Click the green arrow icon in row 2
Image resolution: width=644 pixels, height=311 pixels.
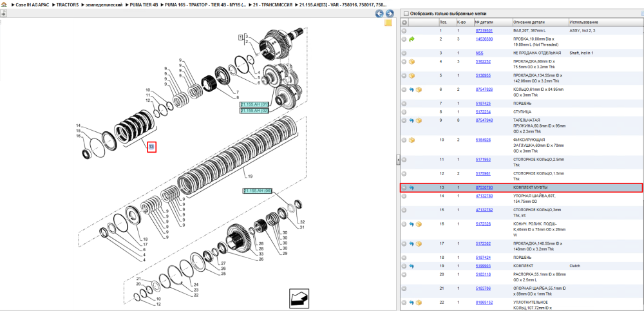coord(412,39)
